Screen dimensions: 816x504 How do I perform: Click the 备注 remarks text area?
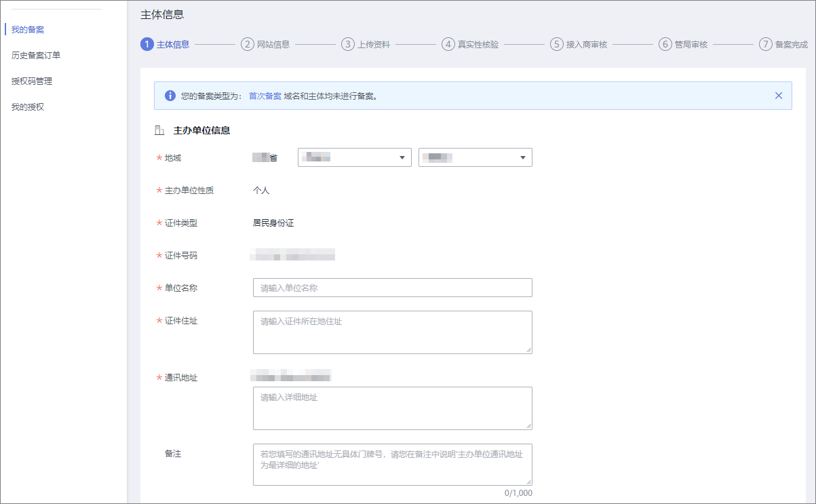click(392, 464)
